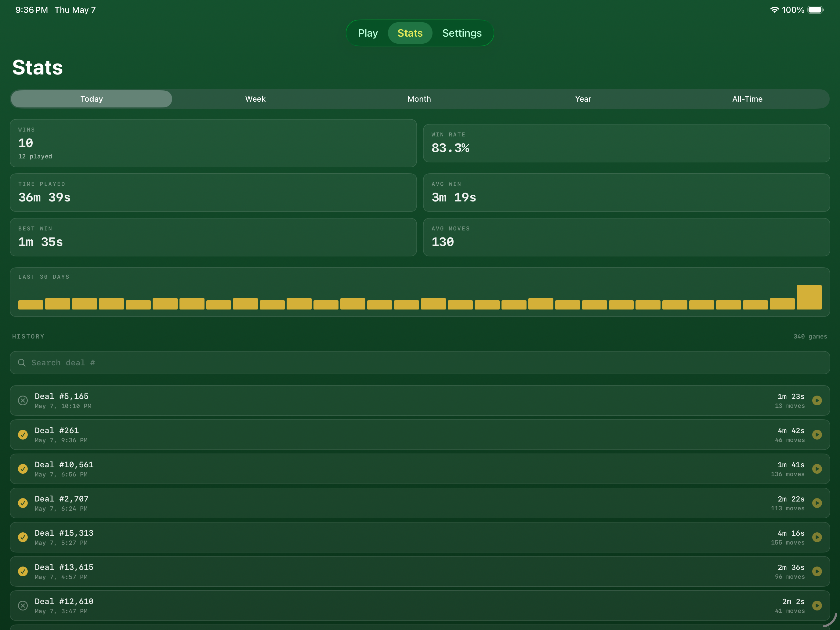Image resolution: width=840 pixels, height=630 pixels.
Task: Open Deal #10,561 history row
Action: click(x=420, y=469)
